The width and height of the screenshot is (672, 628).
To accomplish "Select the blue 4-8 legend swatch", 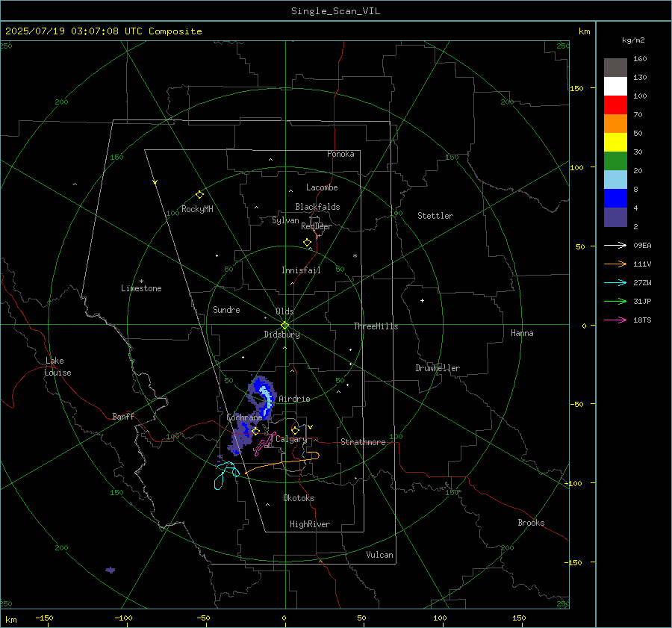I will (615, 199).
